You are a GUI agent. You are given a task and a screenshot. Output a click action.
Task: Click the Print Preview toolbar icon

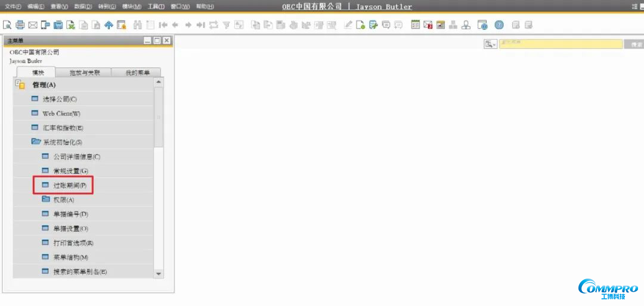pos(7,25)
